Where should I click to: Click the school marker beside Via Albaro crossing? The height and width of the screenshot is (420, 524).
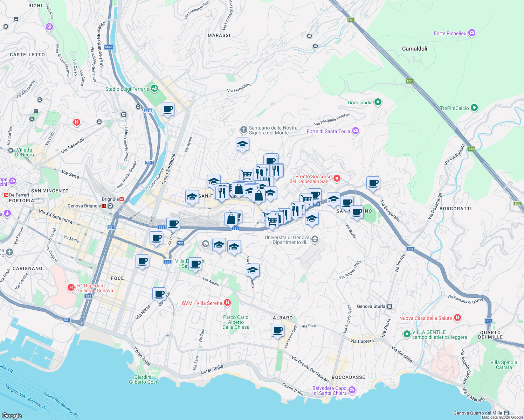(x=253, y=270)
